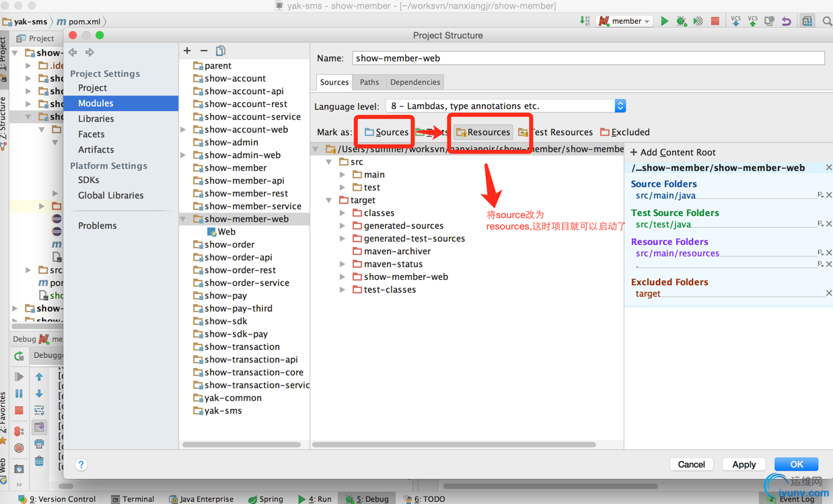Go back in Project Structure navigation
Viewport: 833px width, 504px height.
coord(73,52)
